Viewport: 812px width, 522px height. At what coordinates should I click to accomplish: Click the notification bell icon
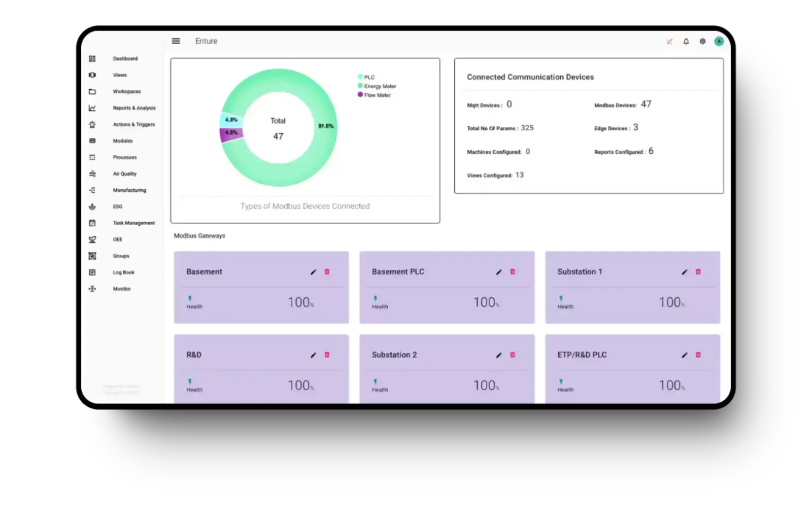(x=686, y=42)
